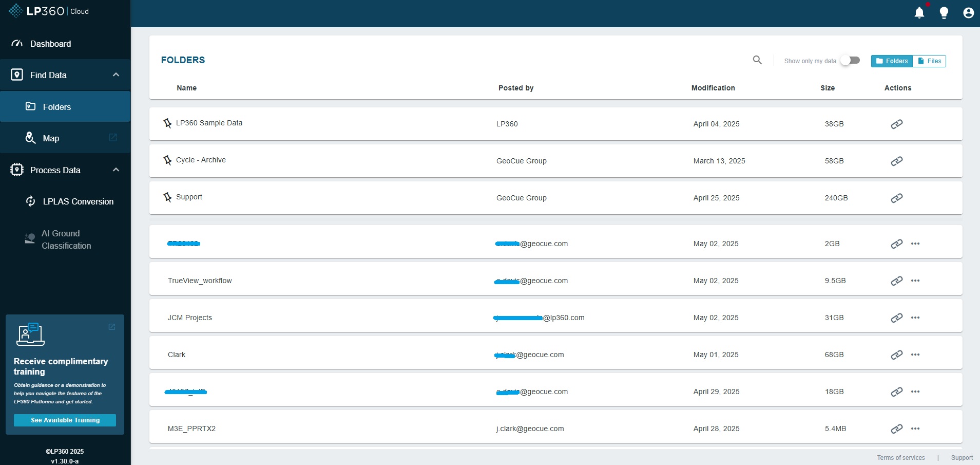Open Cycle - Archive folder
Viewport: 980px width, 465px height.
pos(201,160)
